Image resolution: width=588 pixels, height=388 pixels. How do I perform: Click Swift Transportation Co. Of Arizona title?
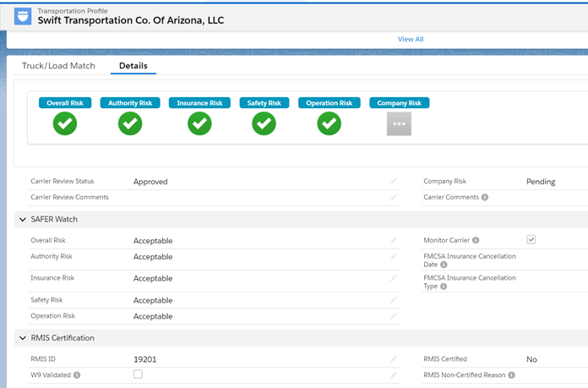click(x=131, y=20)
